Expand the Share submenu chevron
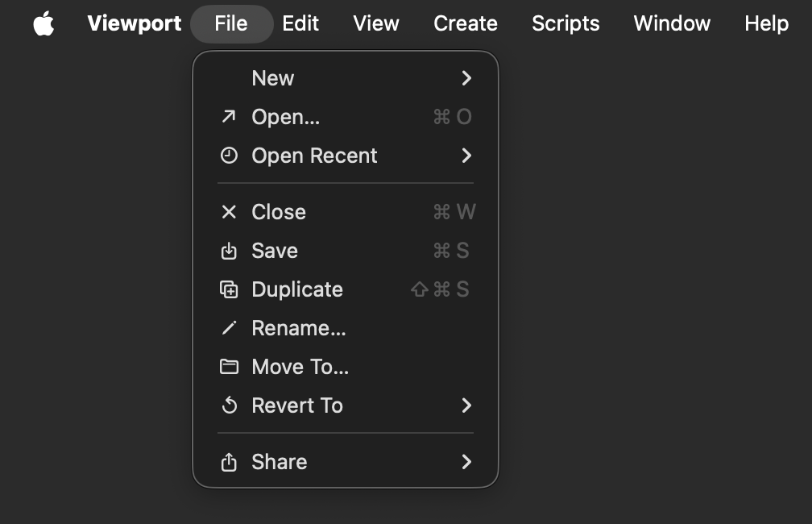The height and width of the screenshot is (524, 812). (466, 462)
